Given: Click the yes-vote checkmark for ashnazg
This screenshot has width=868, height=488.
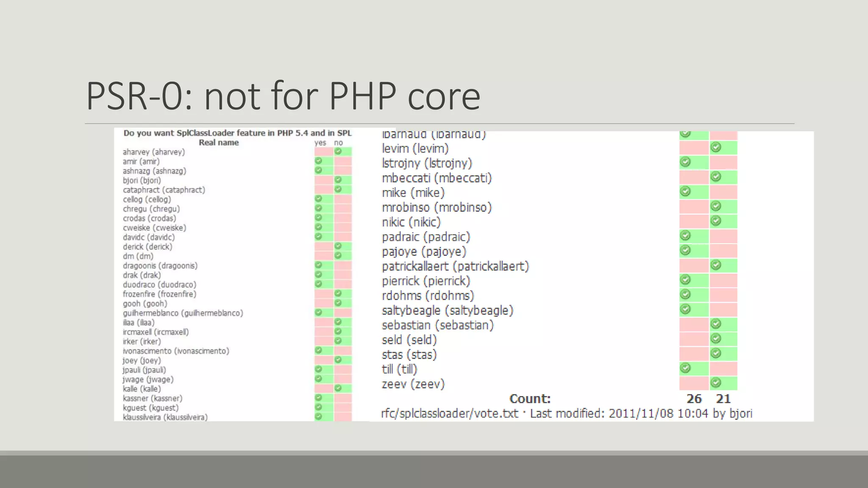Looking at the screenshot, I should [318, 170].
